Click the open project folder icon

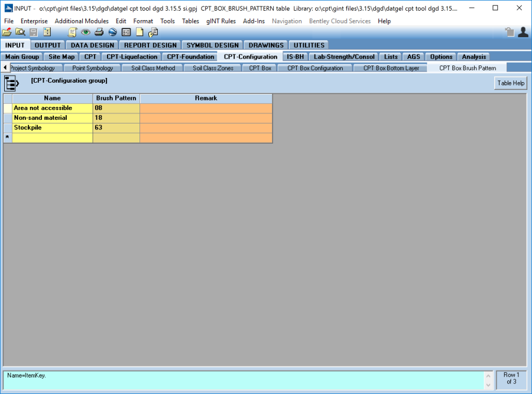point(7,32)
